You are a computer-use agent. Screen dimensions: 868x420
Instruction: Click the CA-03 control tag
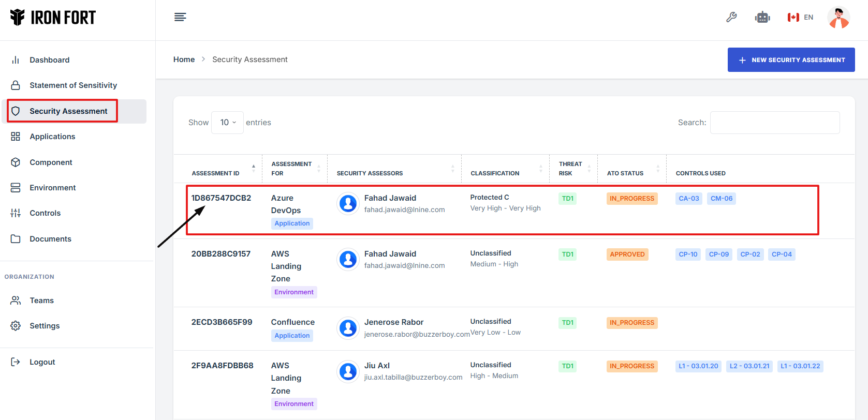688,199
